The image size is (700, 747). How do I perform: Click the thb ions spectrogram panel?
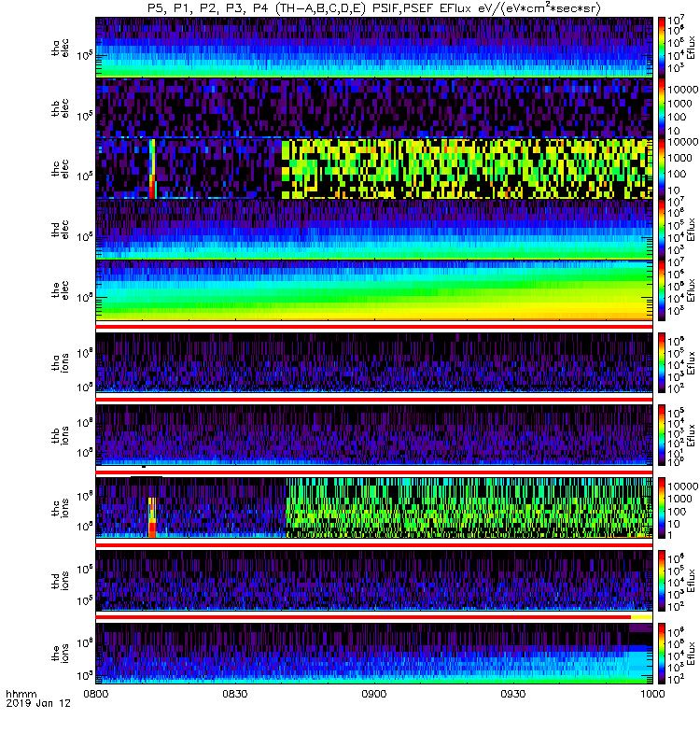374,435
